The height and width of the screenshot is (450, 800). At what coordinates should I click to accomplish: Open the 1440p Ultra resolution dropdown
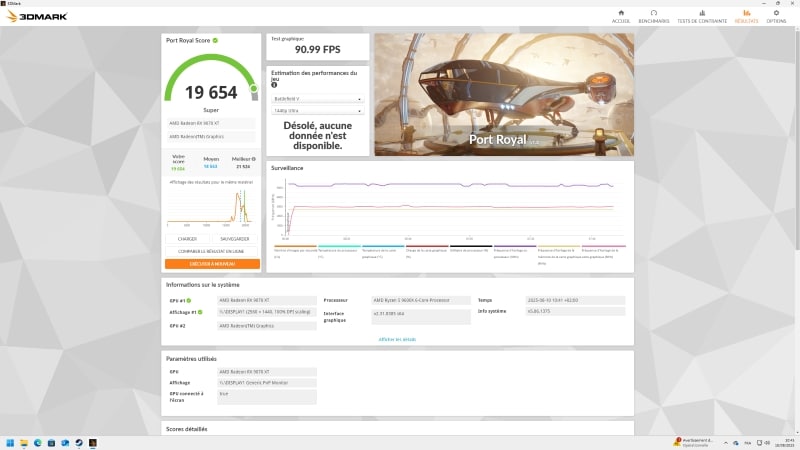click(x=317, y=111)
